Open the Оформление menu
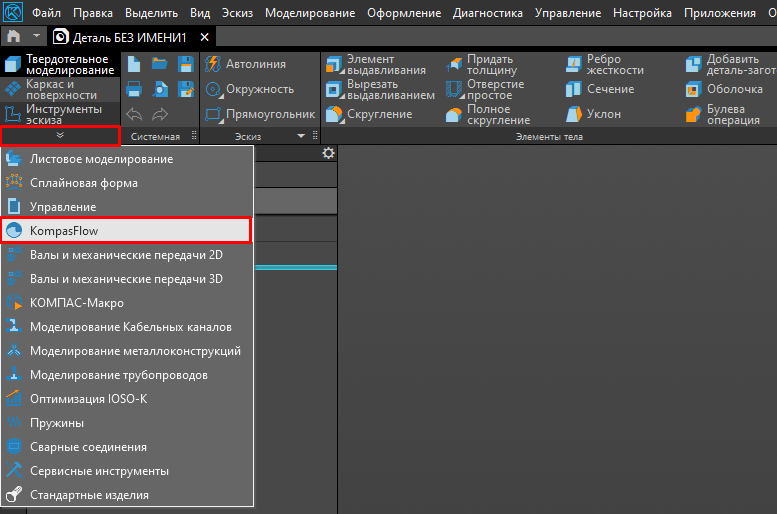This screenshot has height=514, width=777. coord(404,13)
